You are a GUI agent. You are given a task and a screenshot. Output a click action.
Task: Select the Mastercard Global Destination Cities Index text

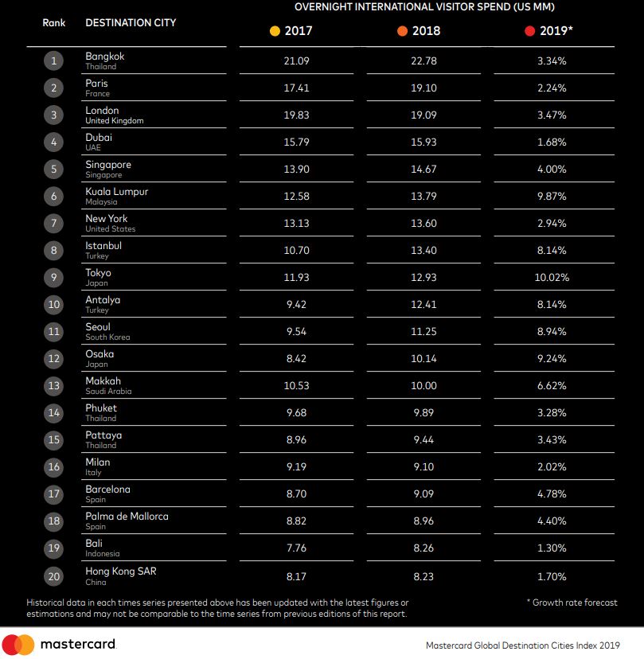pos(522,645)
